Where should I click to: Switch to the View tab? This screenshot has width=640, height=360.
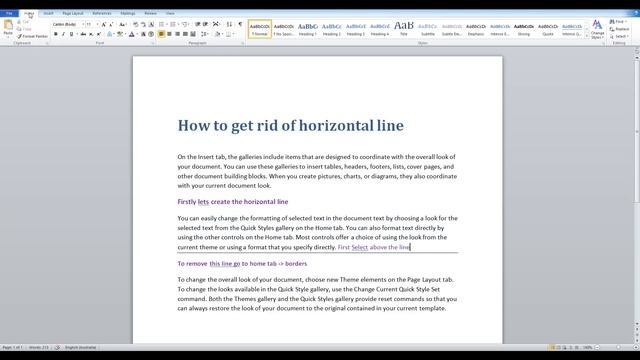170,13
